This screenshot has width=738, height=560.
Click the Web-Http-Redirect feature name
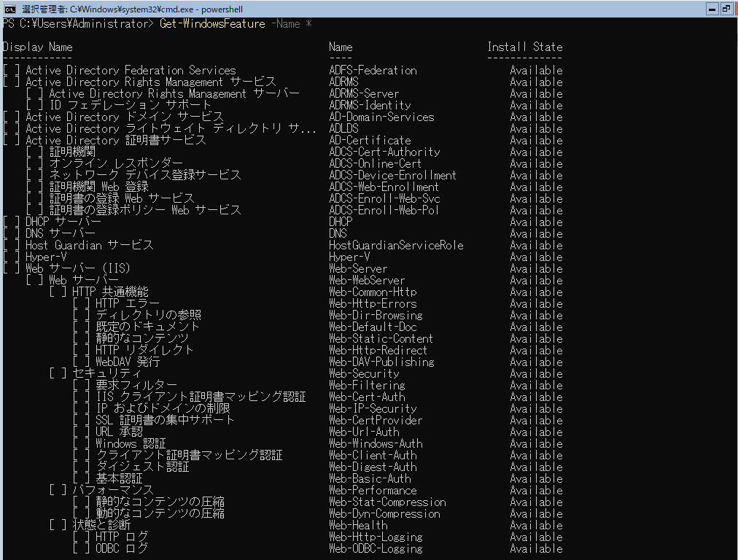click(378, 350)
